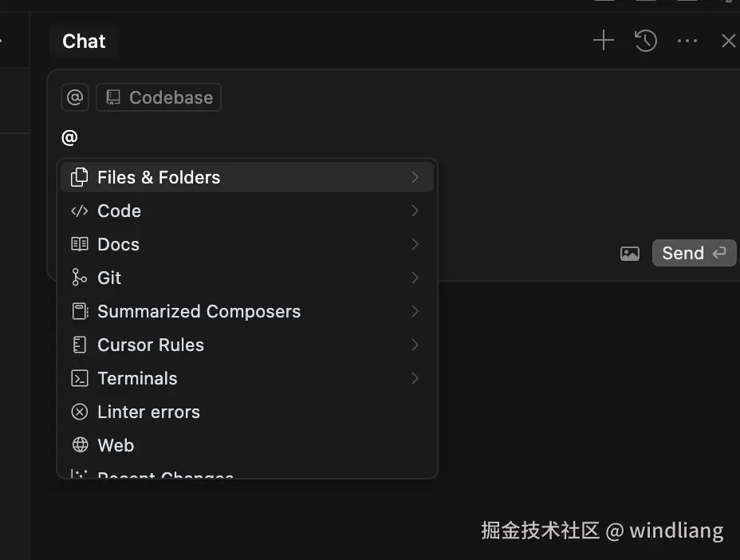Expand the Terminals submenu chevron

(x=415, y=378)
